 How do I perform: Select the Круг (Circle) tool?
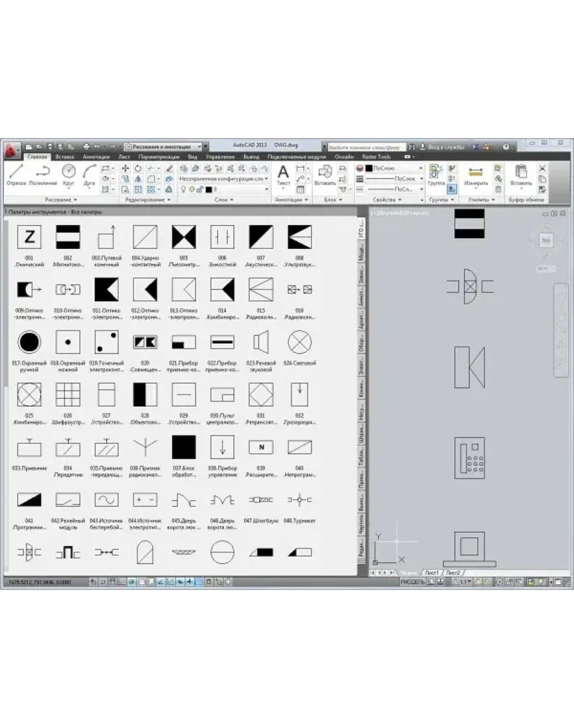click(x=68, y=175)
